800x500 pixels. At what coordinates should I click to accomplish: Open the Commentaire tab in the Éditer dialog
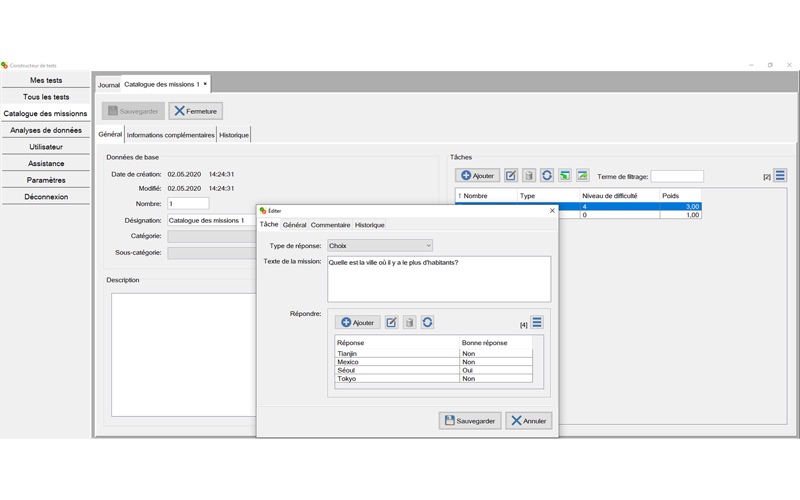pos(330,224)
